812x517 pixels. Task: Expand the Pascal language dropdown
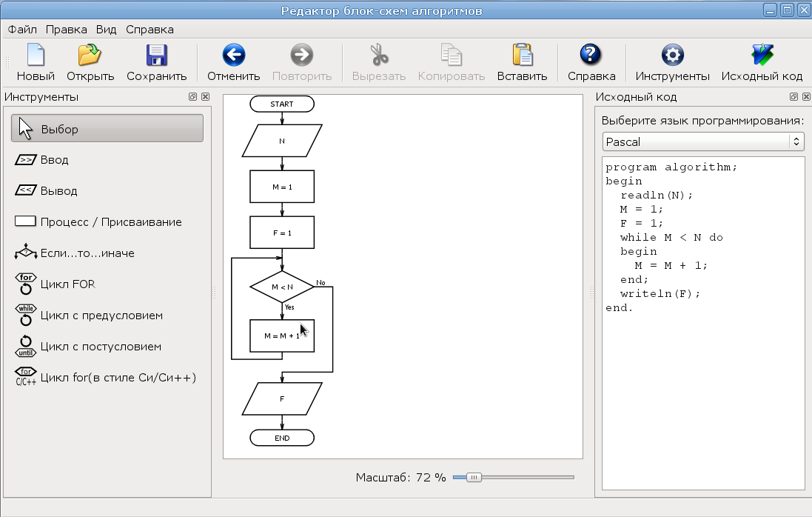[702, 141]
